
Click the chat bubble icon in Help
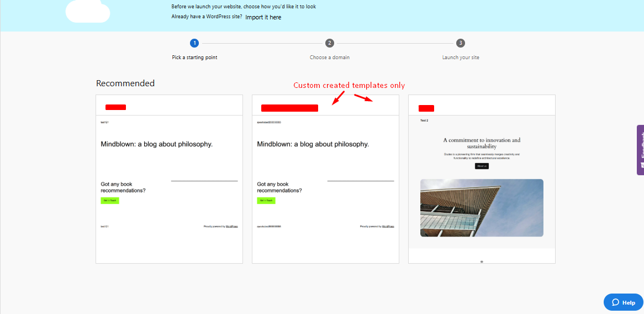pyautogui.click(x=614, y=302)
